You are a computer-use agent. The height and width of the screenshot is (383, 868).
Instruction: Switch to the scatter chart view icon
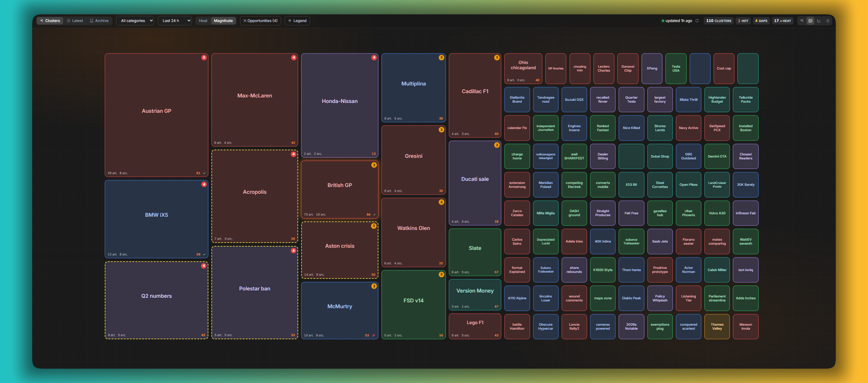click(x=819, y=21)
